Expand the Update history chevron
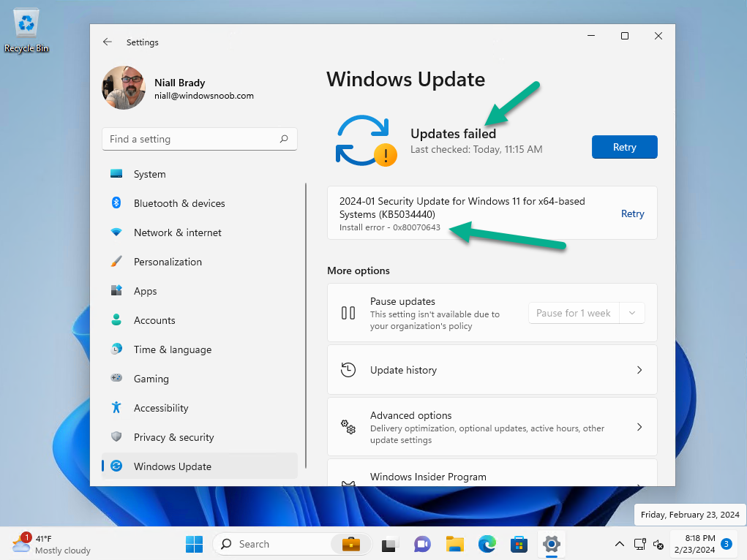The image size is (747, 560). point(639,370)
